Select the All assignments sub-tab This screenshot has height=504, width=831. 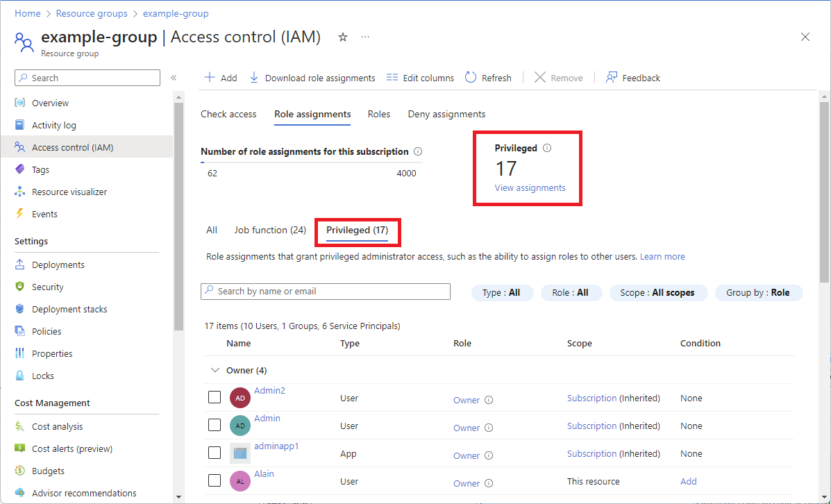[212, 230]
